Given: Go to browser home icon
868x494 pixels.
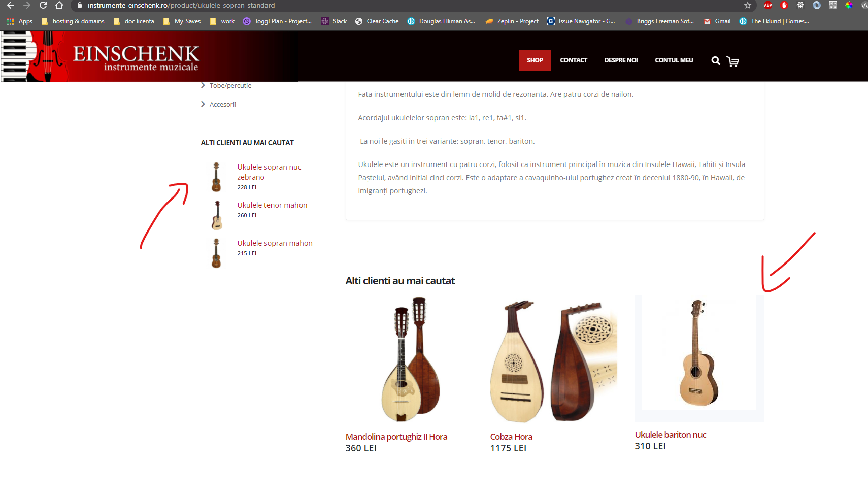Looking at the screenshot, I should 59,5.
